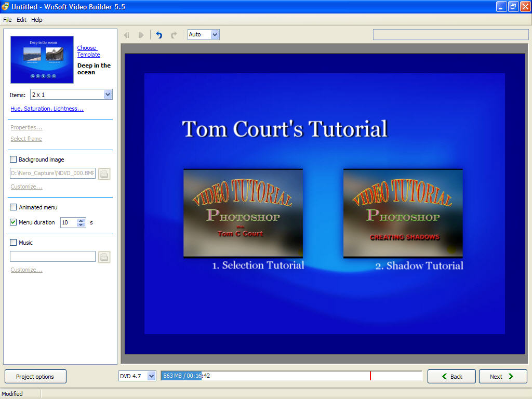This screenshot has height=399, width=532.
Task: Click the Select frame link
Action: click(26, 139)
